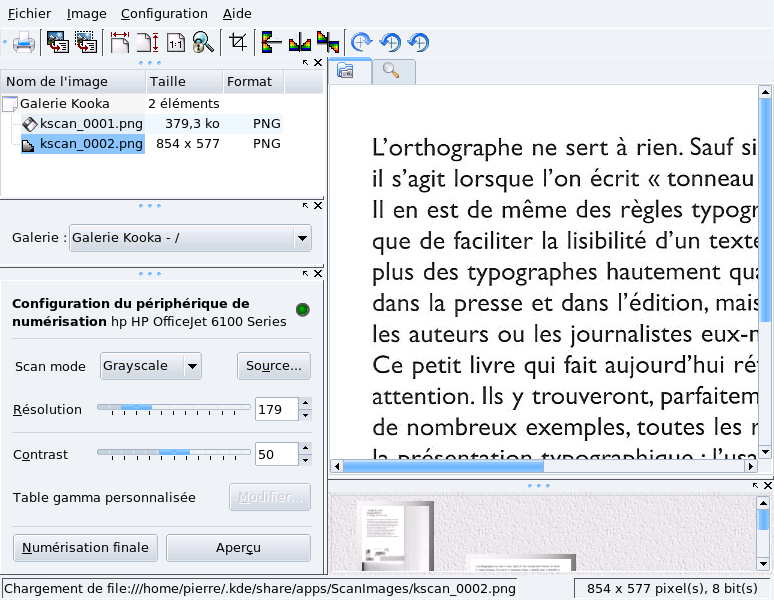774x600 pixels.
Task: Click image viewer horizontal scrollbar left arrow
Action: click(x=337, y=466)
